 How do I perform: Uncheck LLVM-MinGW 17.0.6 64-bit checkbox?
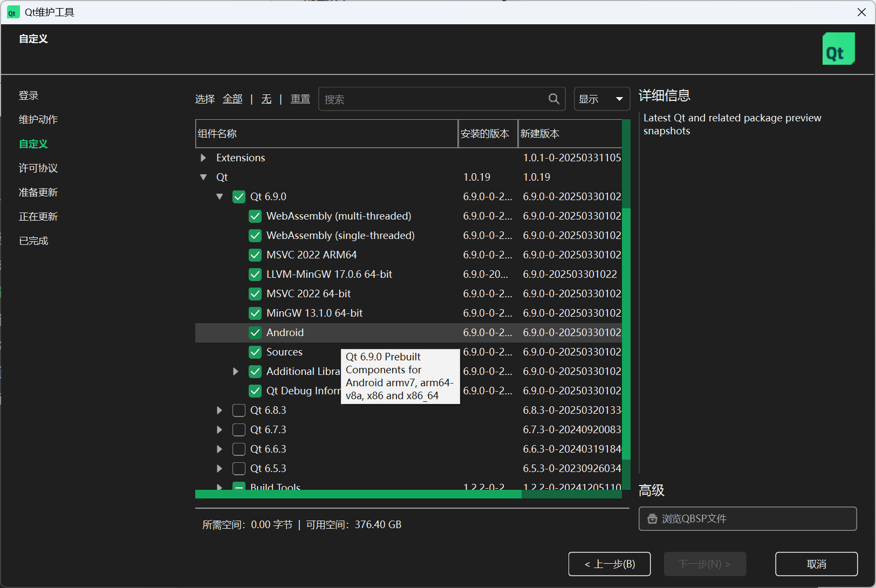pyautogui.click(x=255, y=274)
